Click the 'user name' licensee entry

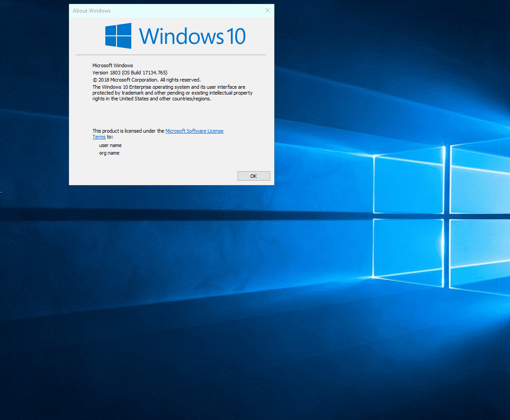click(x=110, y=145)
